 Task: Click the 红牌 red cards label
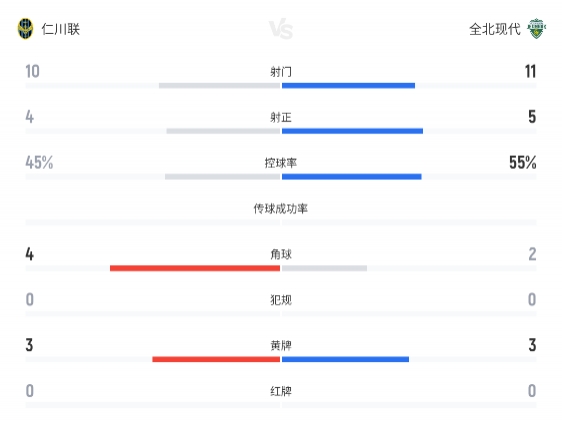[x=281, y=391]
